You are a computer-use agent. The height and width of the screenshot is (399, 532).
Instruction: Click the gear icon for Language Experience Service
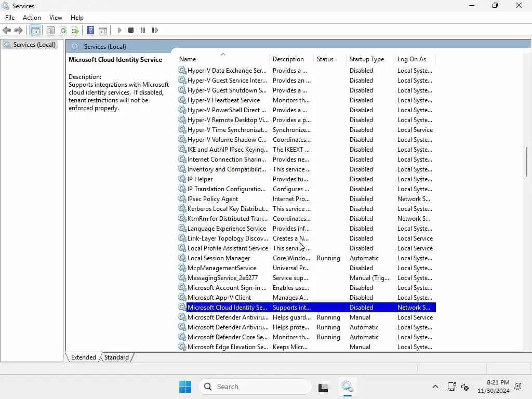tap(182, 229)
